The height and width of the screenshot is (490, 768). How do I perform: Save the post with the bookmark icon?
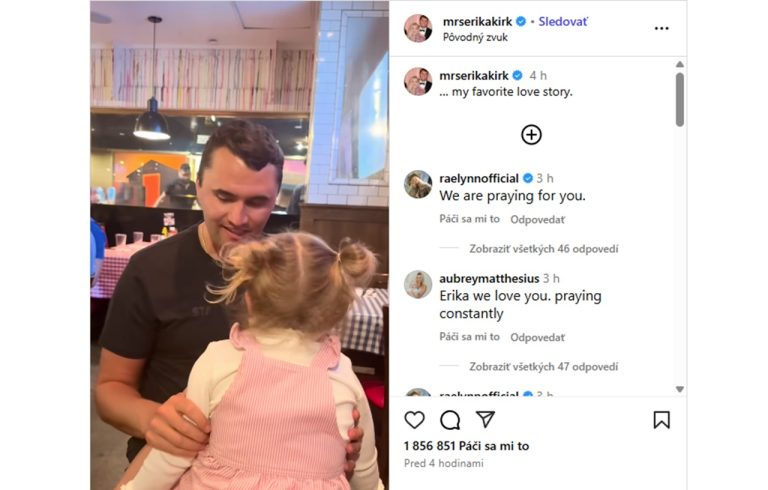click(x=661, y=420)
